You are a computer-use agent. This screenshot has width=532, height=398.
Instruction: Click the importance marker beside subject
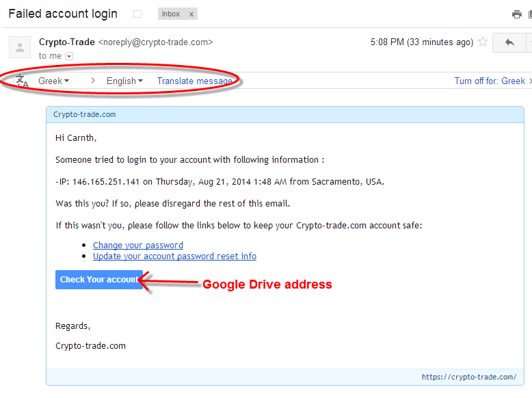(137, 14)
